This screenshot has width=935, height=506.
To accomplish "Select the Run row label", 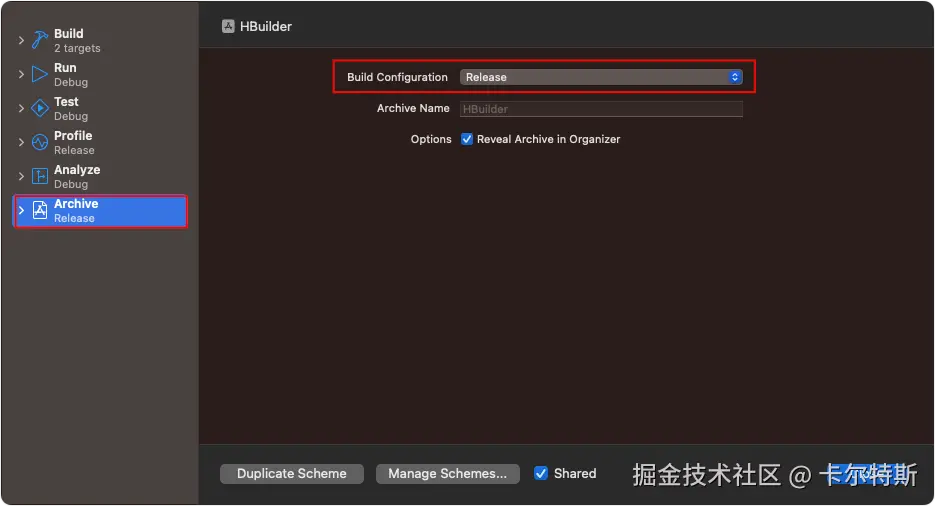I will coord(65,67).
